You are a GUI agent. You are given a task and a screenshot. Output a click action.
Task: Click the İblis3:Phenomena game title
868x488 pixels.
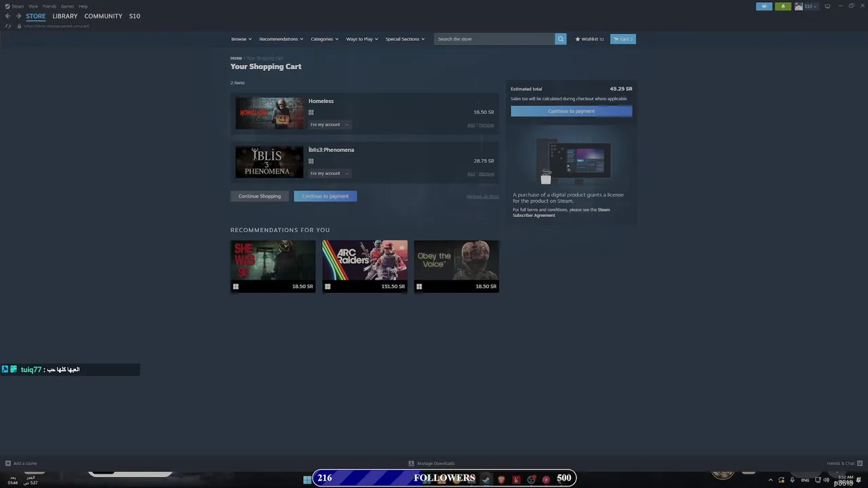331,150
